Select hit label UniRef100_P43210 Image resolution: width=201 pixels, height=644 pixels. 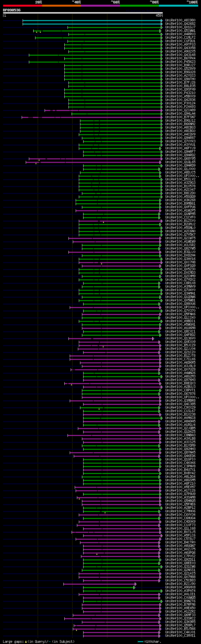tap(180, 93)
